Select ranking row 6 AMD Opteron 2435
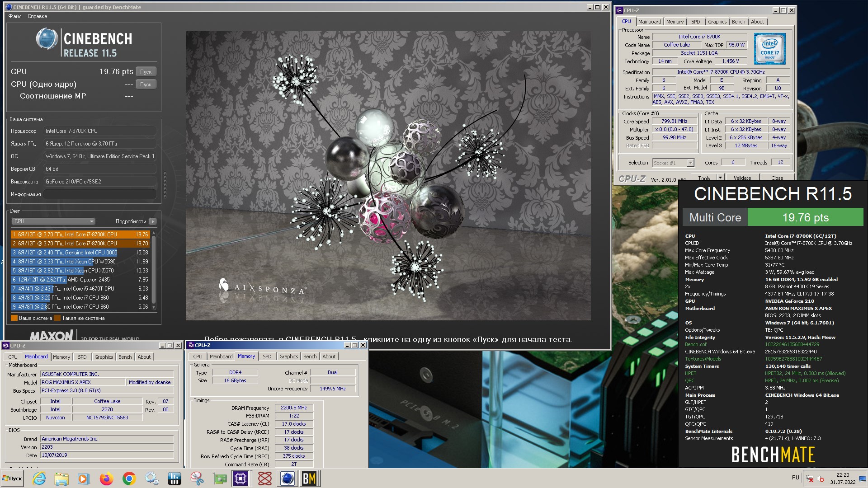 click(x=80, y=280)
